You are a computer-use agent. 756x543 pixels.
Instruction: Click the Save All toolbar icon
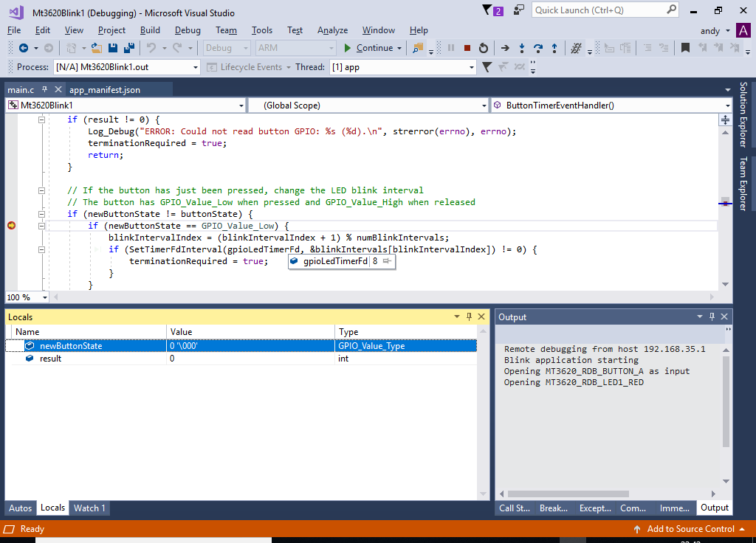point(128,48)
